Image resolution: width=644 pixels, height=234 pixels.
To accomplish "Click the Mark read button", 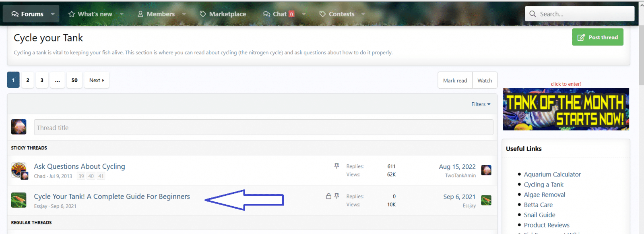I will click(x=455, y=81).
